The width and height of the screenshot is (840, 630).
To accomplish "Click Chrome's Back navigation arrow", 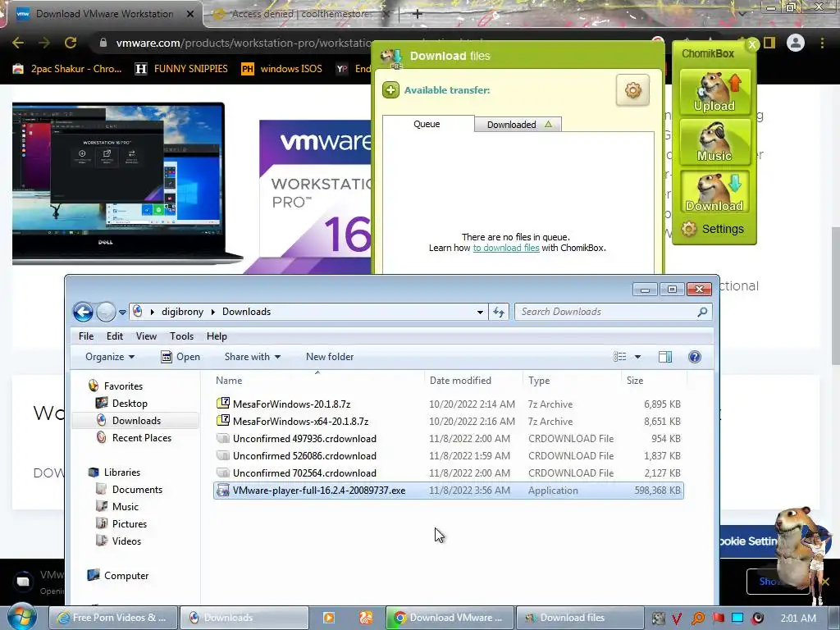I will click(x=18, y=43).
